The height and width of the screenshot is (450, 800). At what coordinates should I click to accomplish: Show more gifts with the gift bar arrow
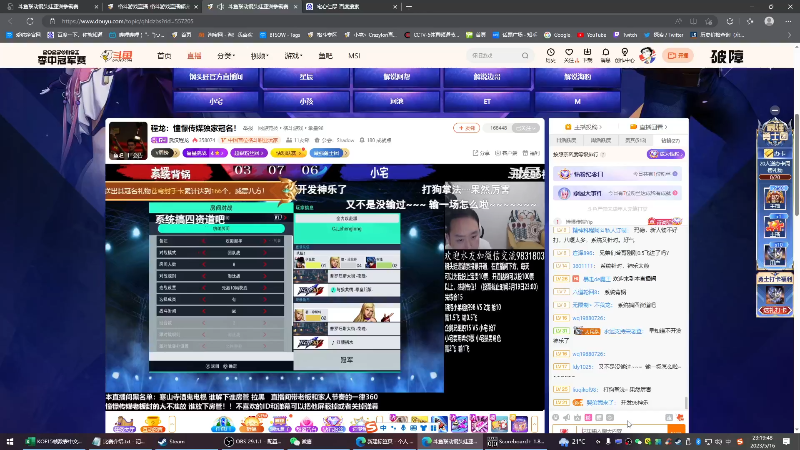coord(535,423)
